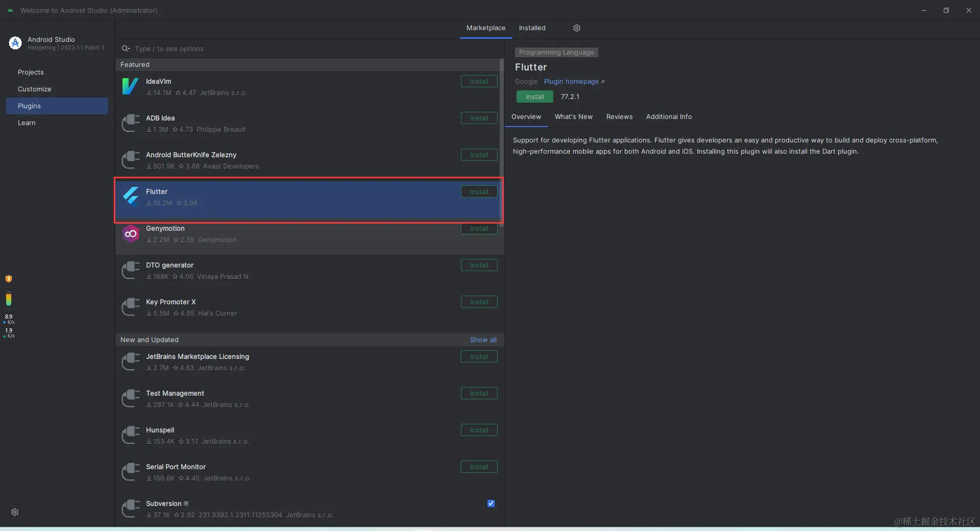Image resolution: width=980 pixels, height=531 pixels.
Task: Open the Additional Info tab
Action: [669, 117]
